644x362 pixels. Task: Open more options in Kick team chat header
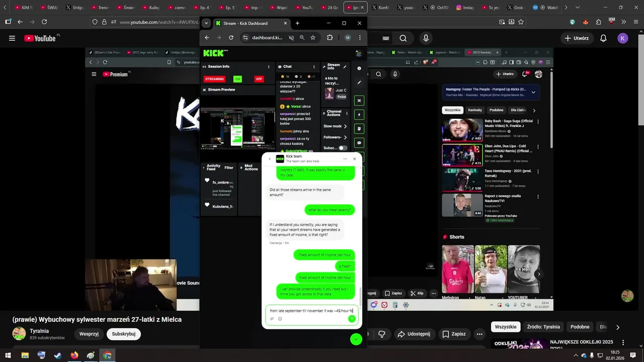pos(345,159)
